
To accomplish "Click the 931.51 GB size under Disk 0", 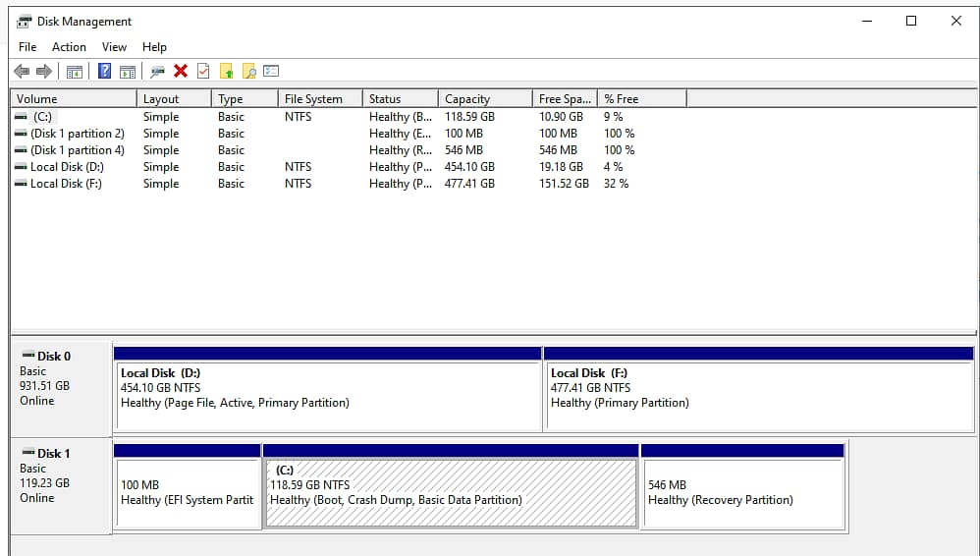I will [x=44, y=386].
